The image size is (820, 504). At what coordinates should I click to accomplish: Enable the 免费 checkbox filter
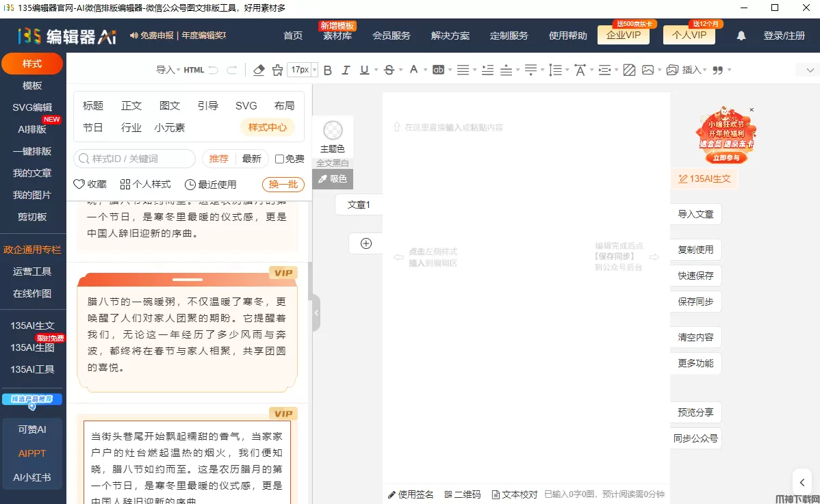tap(279, 159)
